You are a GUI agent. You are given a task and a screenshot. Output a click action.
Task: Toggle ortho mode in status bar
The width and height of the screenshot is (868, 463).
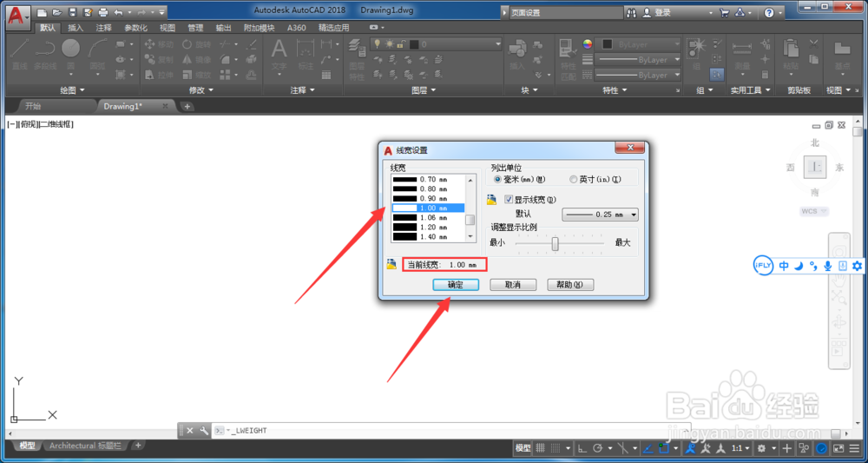[x=583, y=448]
